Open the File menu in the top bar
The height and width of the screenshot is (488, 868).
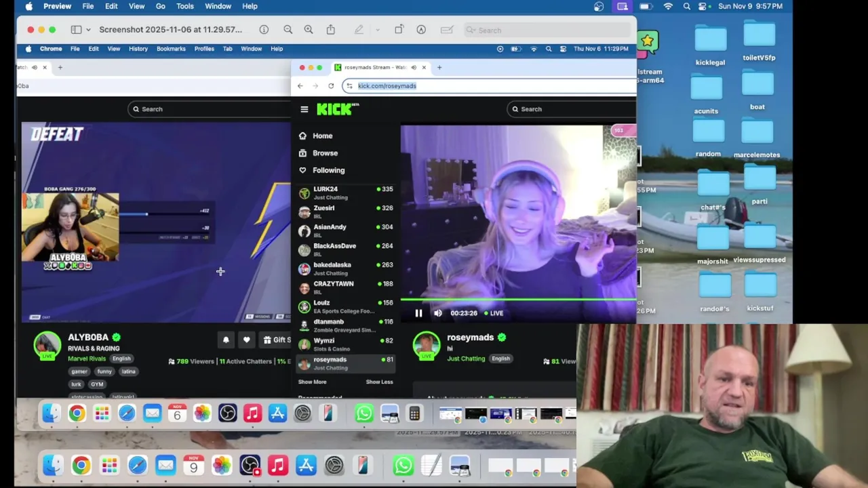88,6
